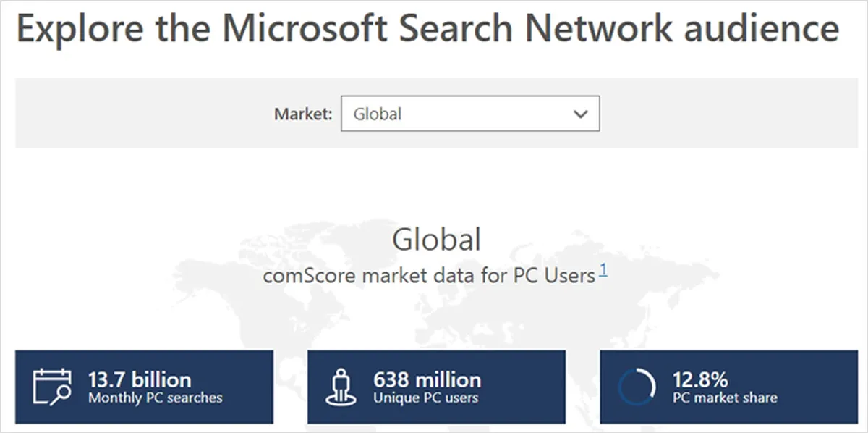The image size is (868, 433).
Task: Click the Monthly PC searches label
Action: point(155,398)
